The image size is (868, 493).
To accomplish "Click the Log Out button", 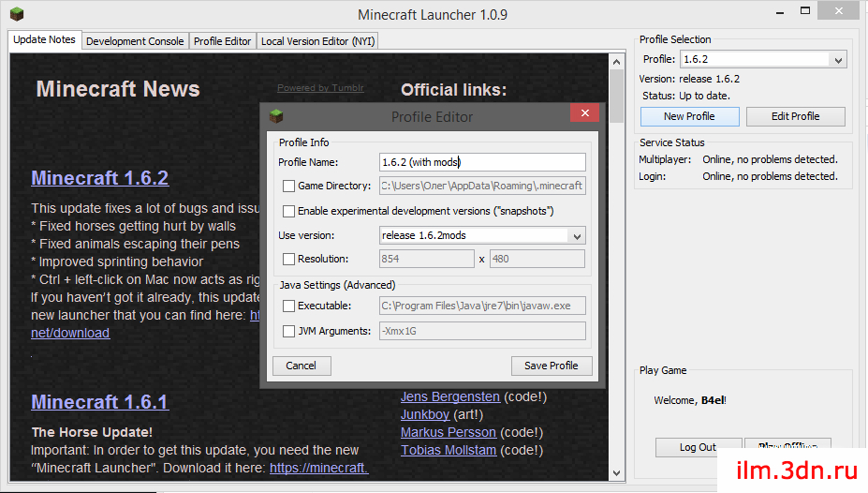I will click(699, 447).
